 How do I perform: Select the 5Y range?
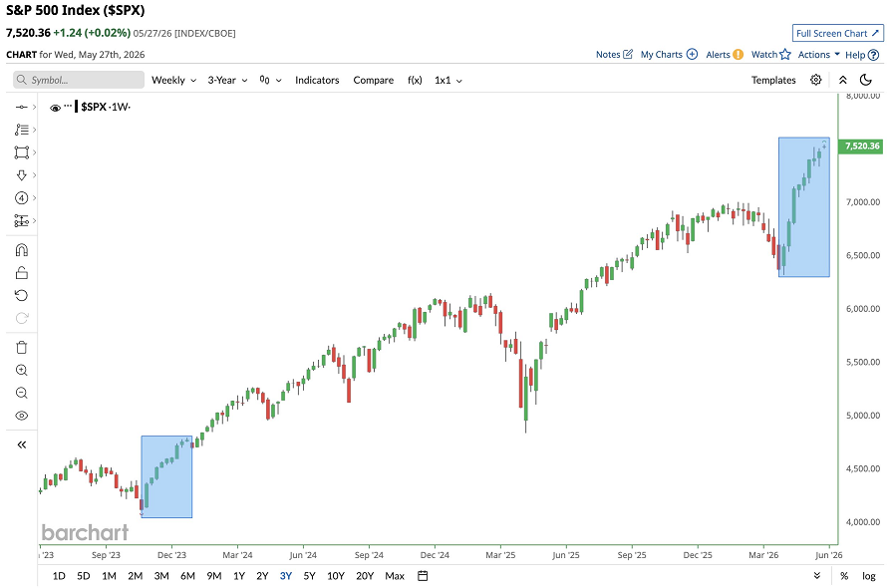[x=309, y=576]
